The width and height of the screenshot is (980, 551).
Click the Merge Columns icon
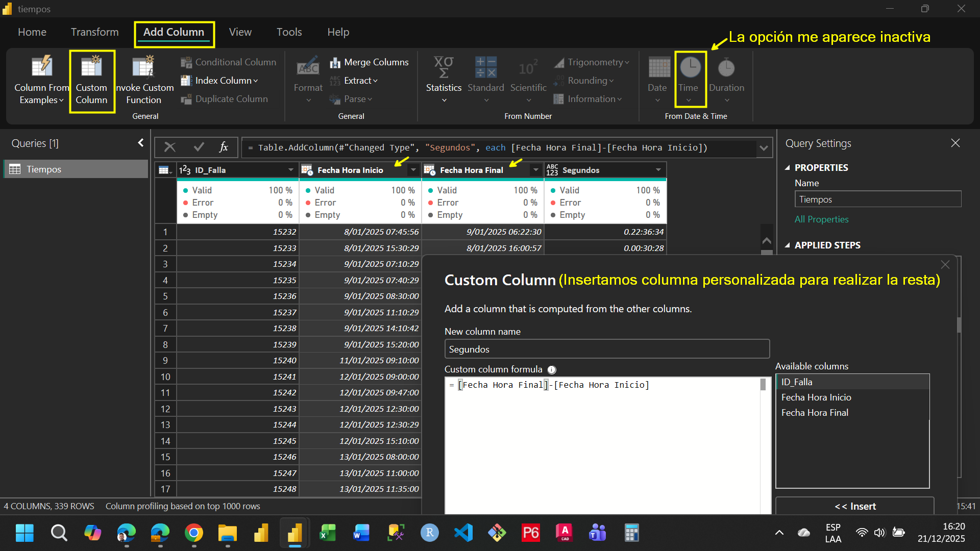click(335, 62)
